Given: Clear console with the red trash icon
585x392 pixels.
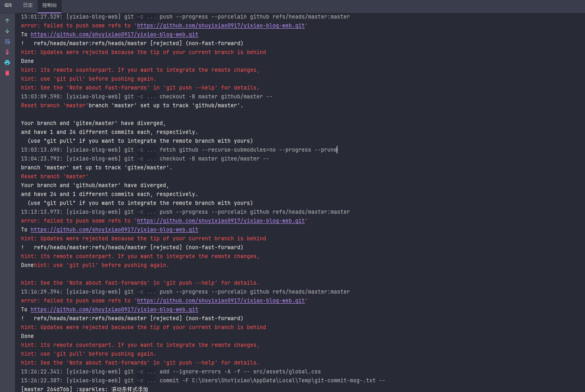Looking at the screenshot, I should click(7, 73).
